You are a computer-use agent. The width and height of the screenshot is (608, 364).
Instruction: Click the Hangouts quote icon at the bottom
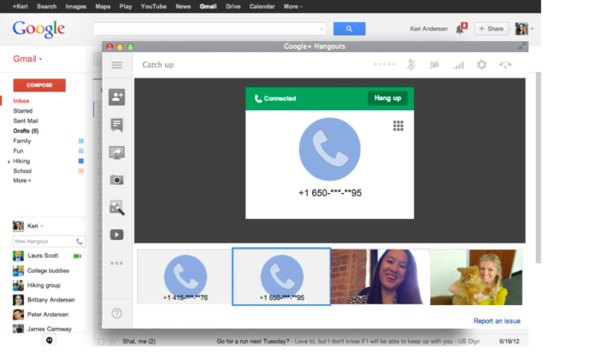[x=50, y=340]
